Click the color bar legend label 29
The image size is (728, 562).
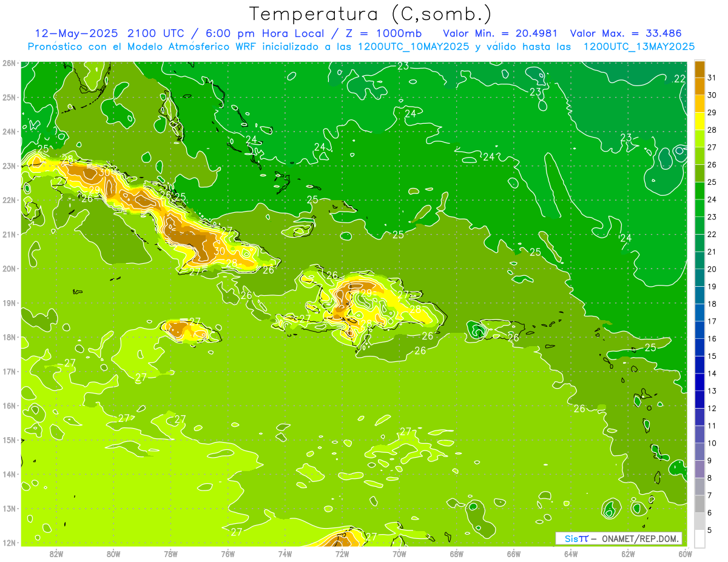(x=712, y=113)
